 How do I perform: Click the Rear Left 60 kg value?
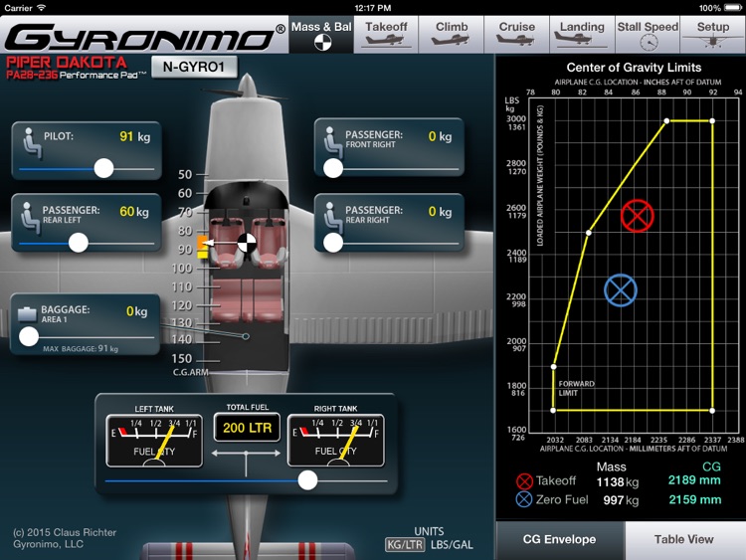pyautogui.click(x=133, y=212)
